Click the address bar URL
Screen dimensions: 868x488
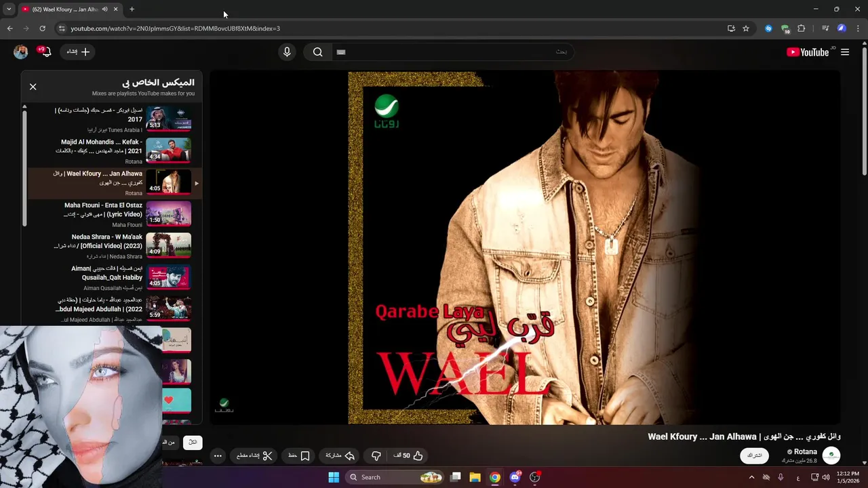point(175,28)
